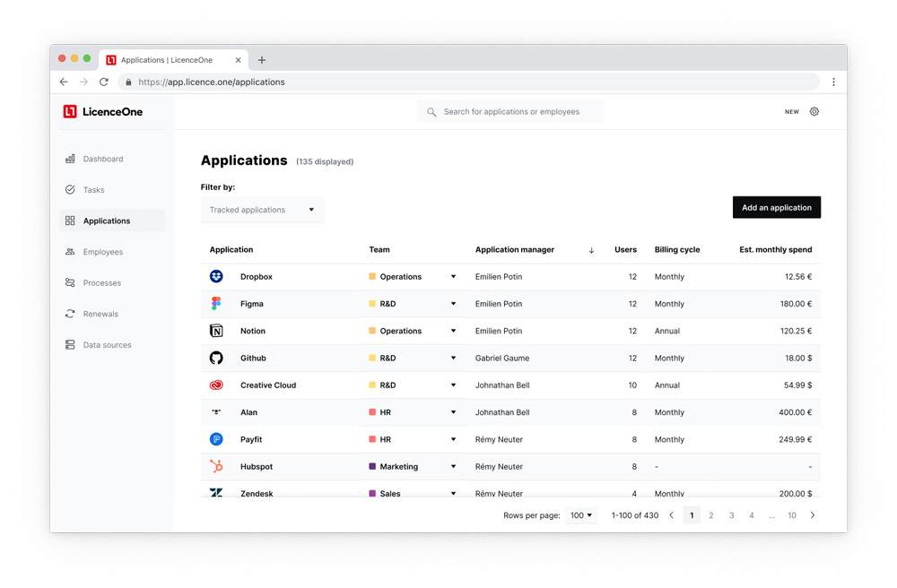Click the Hubspot sprocket icon

pos(216,466)
